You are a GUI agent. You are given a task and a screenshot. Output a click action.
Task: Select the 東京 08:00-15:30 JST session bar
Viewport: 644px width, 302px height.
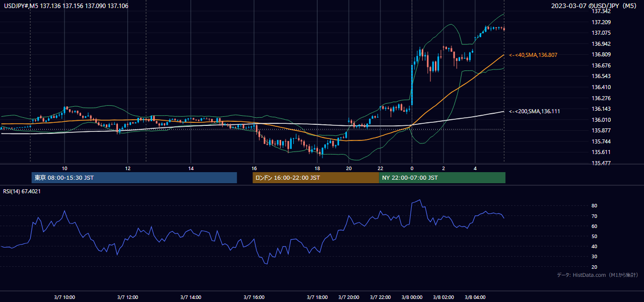coord(134,178)
